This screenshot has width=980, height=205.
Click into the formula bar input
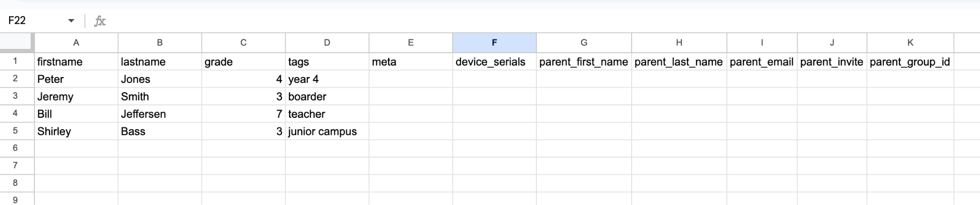click(x=526, y=21)
